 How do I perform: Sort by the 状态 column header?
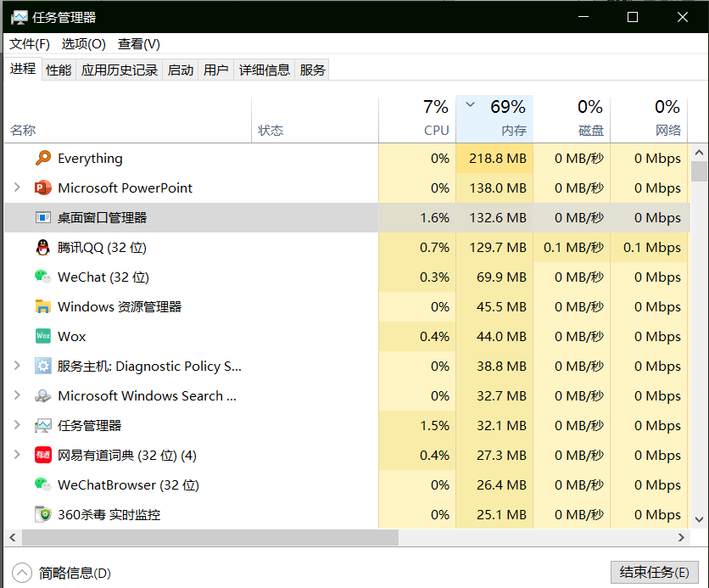click(x=315, y=120)
